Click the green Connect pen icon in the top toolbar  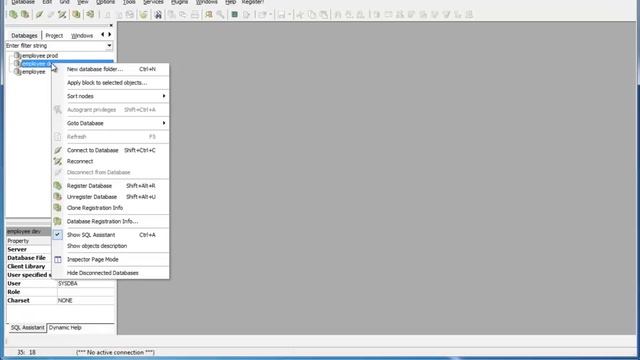click(39, 15)
